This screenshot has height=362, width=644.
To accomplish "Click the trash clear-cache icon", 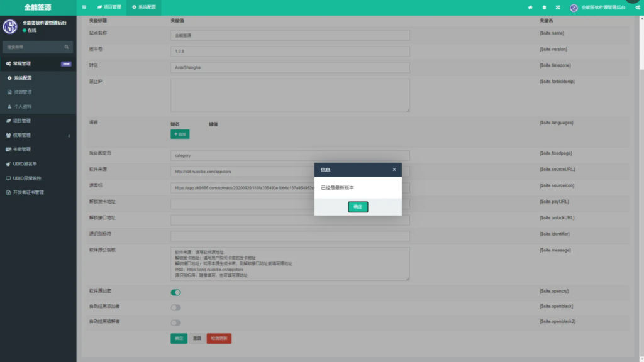I will (x=544, y=8).
